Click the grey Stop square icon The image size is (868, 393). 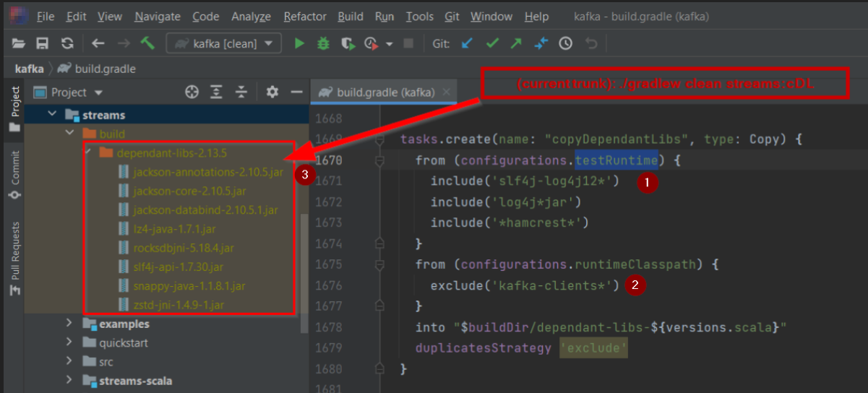(x=408, y=43)
